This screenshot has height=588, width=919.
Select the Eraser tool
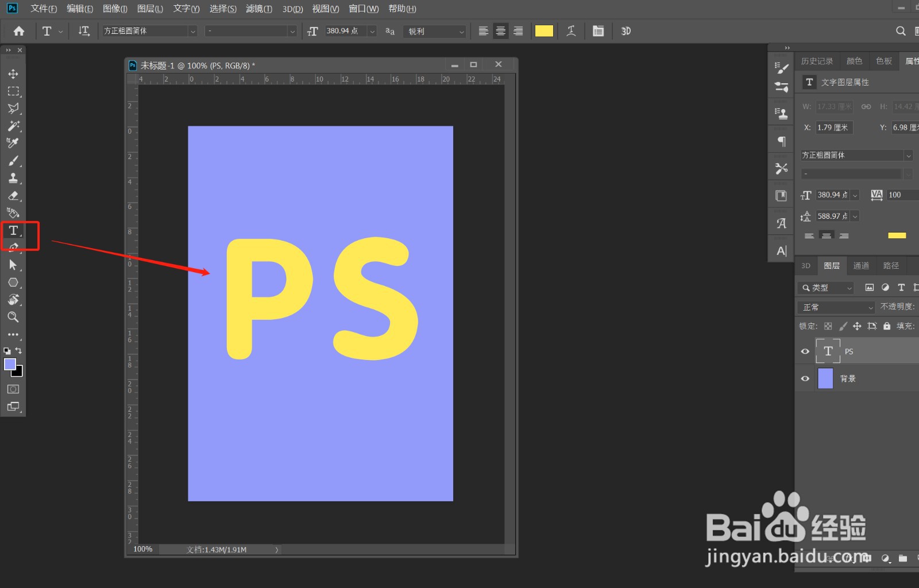pos(13,196)
